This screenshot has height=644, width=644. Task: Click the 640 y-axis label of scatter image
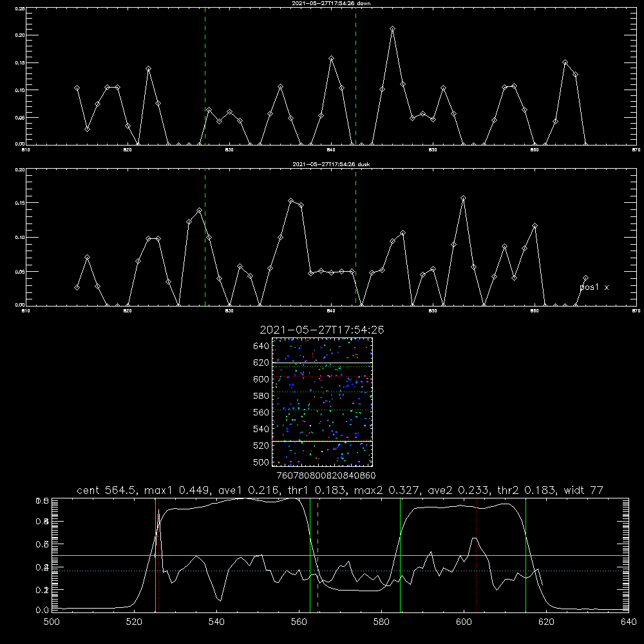[x=261, y=346]
